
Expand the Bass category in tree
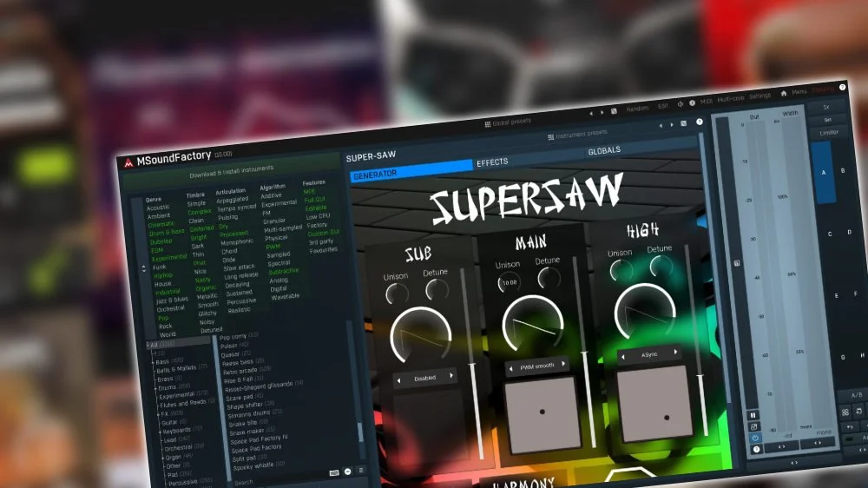coord(153,362)
